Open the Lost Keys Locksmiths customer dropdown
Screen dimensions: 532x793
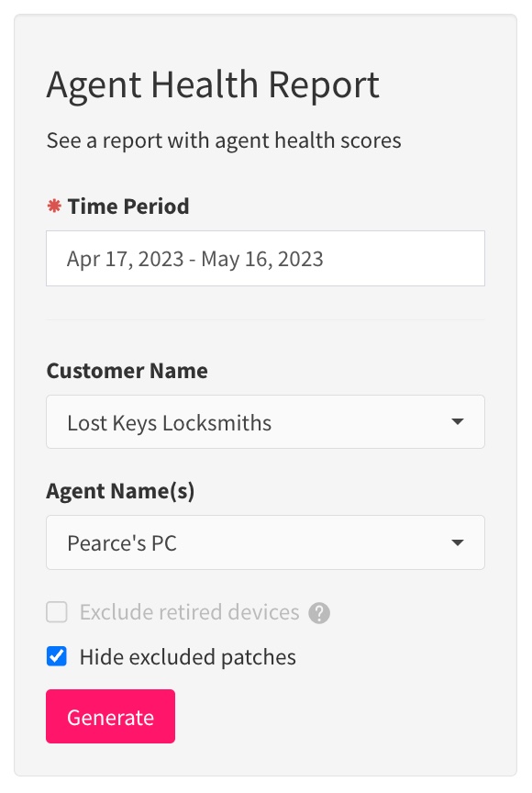265,422
